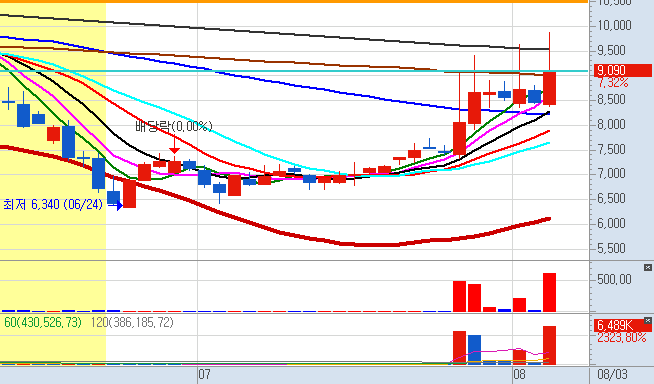Click the 최저 6,340 (06/24) low label
Screen dimensions: 654x384
(x=53, y=204)
